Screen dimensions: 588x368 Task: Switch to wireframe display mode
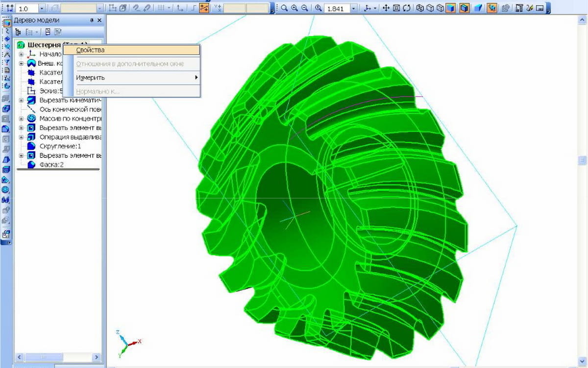(x=420, y=8)
